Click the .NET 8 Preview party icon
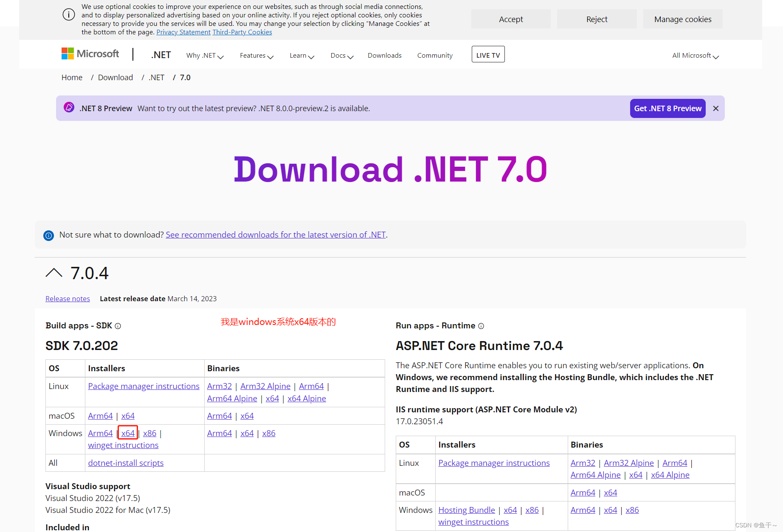This screenshot has width=783, height=532. (69, 107)
